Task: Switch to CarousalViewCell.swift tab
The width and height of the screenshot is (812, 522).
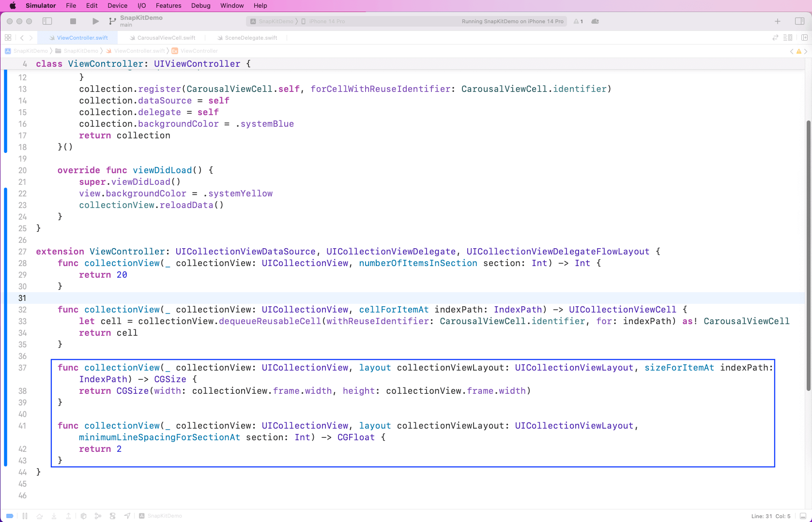Action: [166, 38]
